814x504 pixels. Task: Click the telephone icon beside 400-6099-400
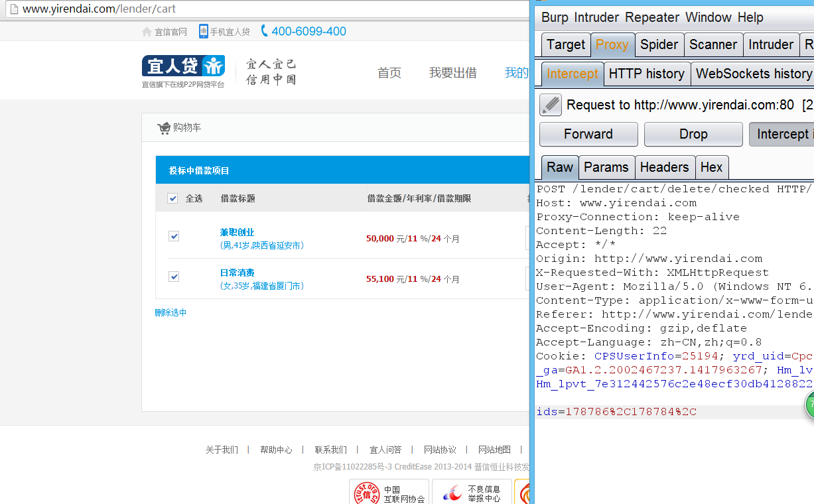tap(265, 31)
